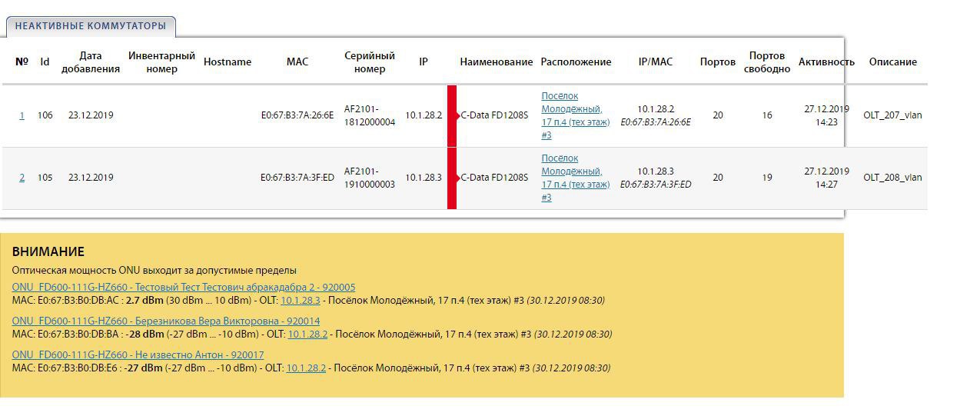Select serial number AF2101-1812000004
The width and height of the screenshot is (980, 416).
tap(370, 115)
